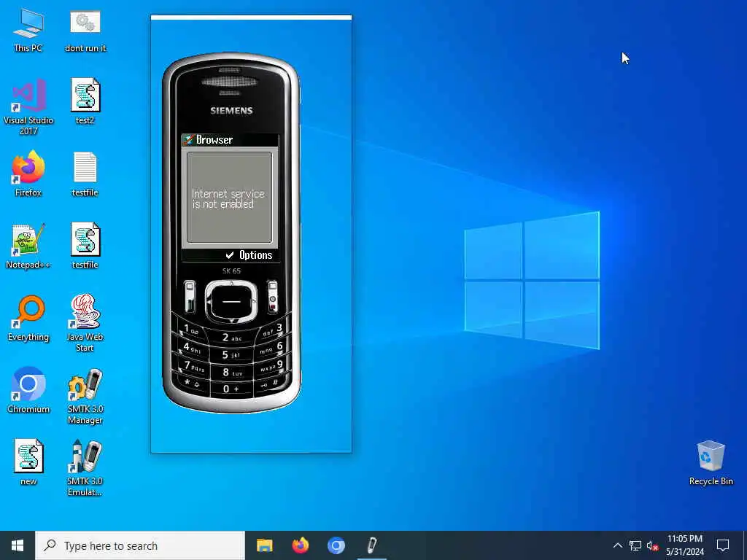Switch to the emulator taskbar icon
This screenshot has width=747, height=560.
point(371,545)
